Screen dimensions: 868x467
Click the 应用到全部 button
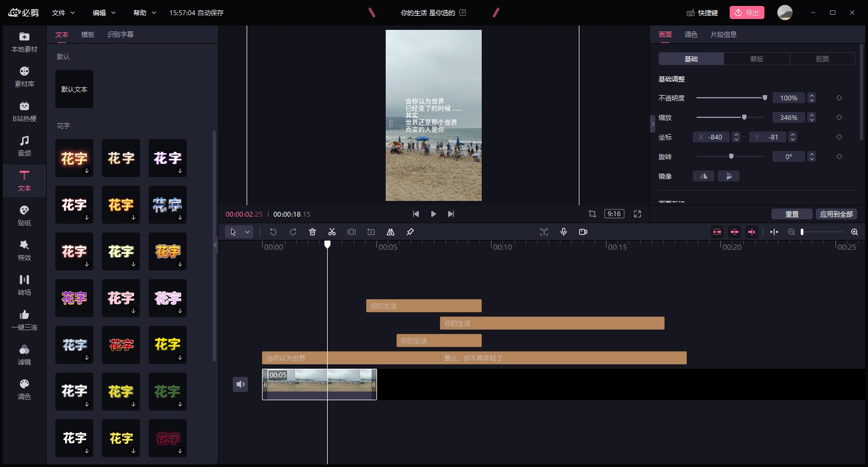[836, 214]
